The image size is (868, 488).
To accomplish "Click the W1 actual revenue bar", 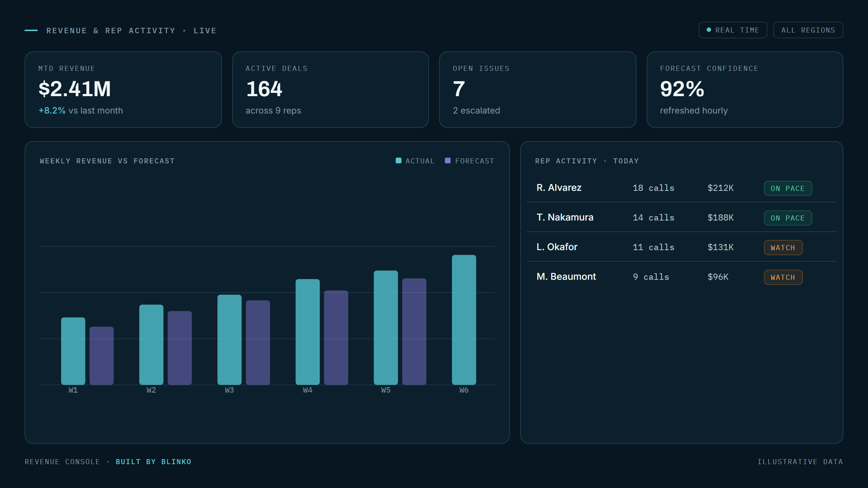I will [x=73, y=351].
